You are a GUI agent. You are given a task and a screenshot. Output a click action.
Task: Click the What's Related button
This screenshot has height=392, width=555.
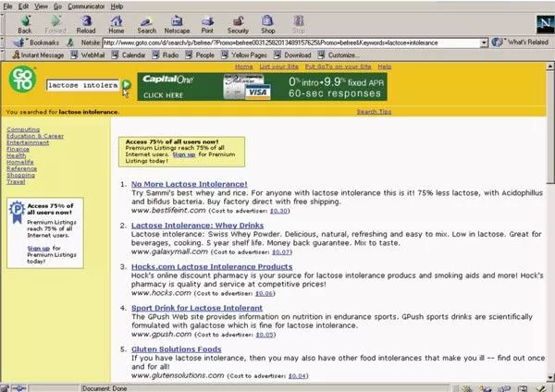coord(521,42)
